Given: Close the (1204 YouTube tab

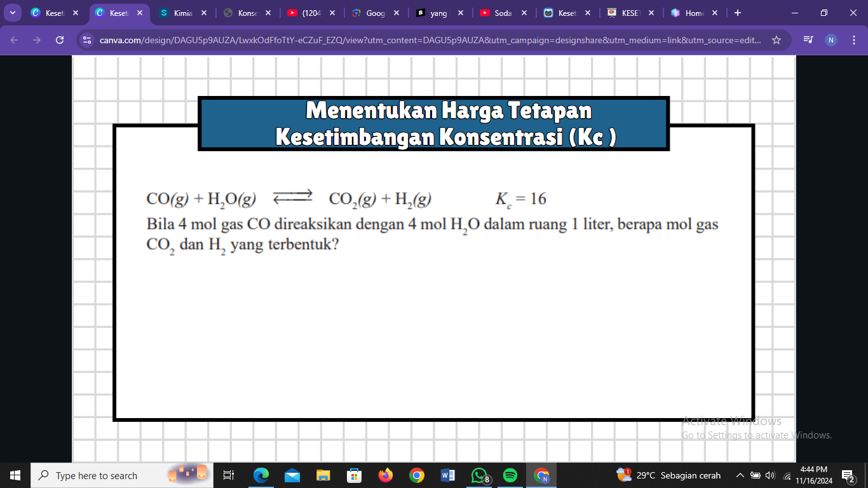Looking at the screenshot, I should click(332, 13).
